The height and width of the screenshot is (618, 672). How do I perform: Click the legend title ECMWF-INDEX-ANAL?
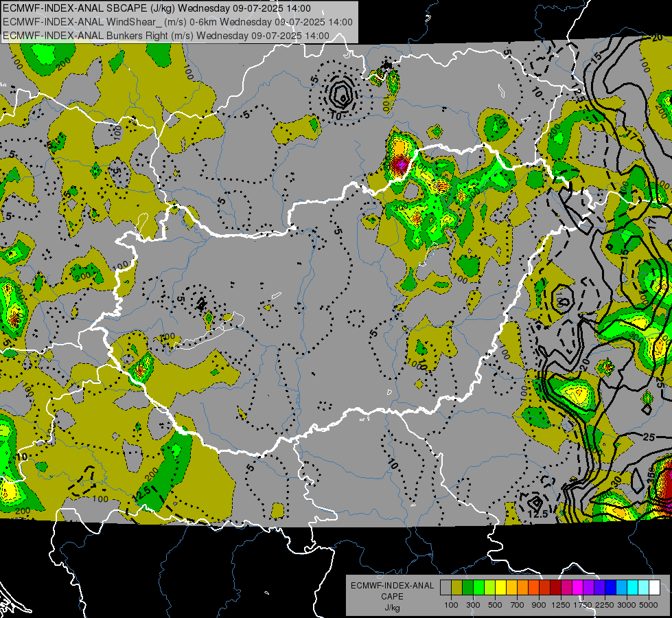(x=392, y=586)
